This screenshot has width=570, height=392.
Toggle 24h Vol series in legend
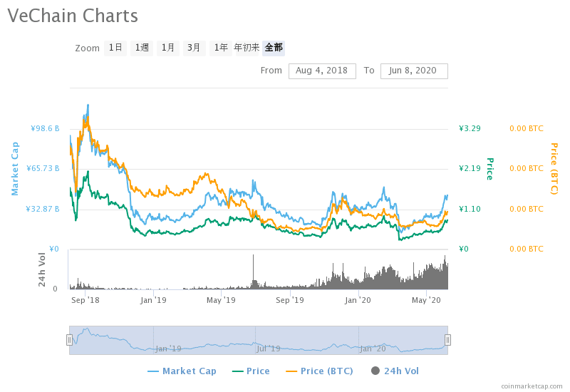395,371
